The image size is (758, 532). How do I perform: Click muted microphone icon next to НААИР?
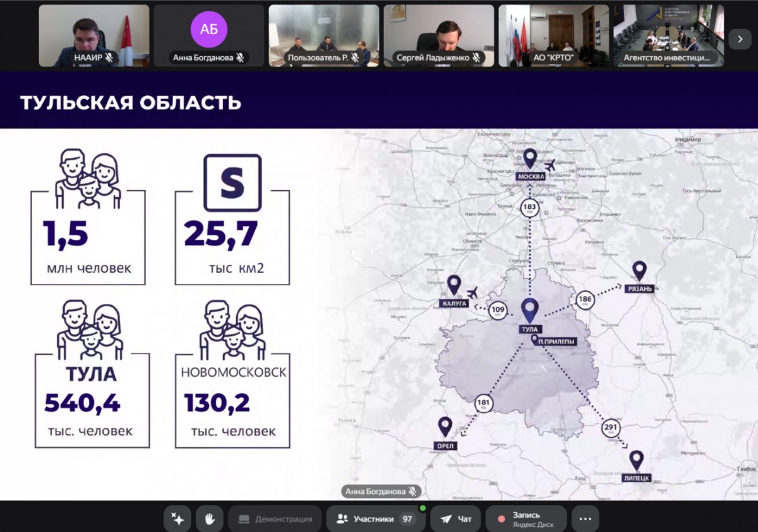(x=109, y=58)
